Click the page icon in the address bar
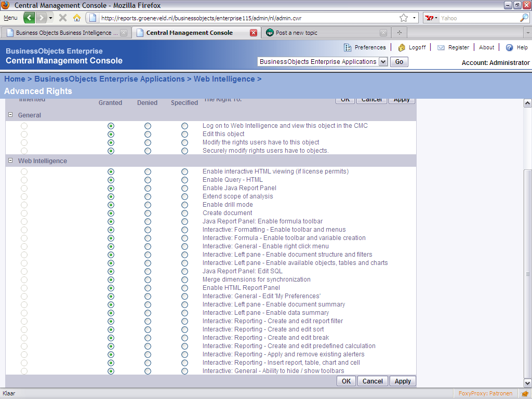The height and width of the screenshot is (399, 532). 92,18
